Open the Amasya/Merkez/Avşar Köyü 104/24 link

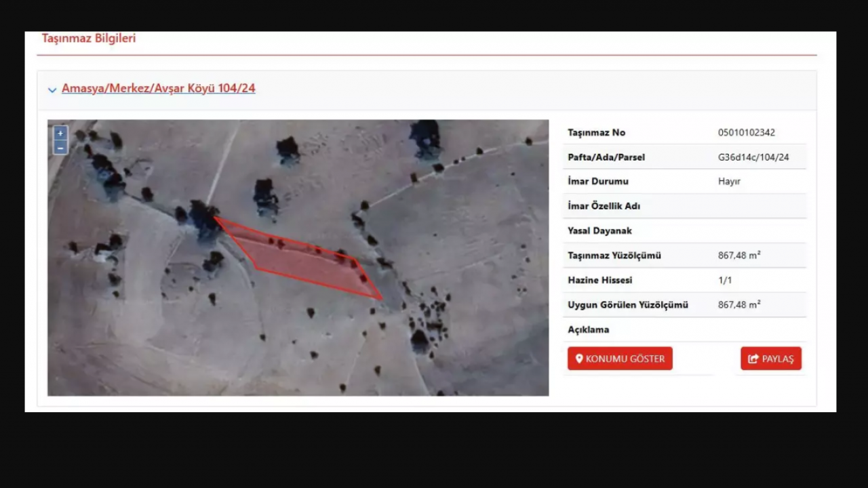pyautogui.click(x=158, y=89)
